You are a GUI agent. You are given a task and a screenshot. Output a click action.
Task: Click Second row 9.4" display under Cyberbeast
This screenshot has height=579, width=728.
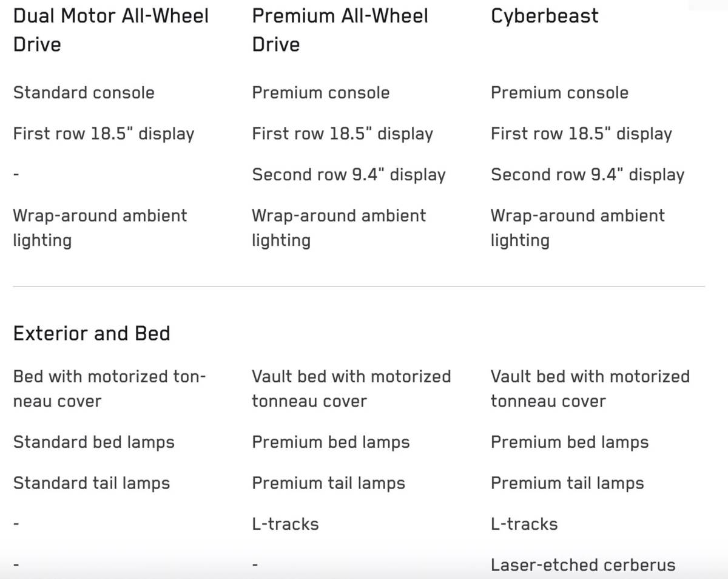click(587, 175)
